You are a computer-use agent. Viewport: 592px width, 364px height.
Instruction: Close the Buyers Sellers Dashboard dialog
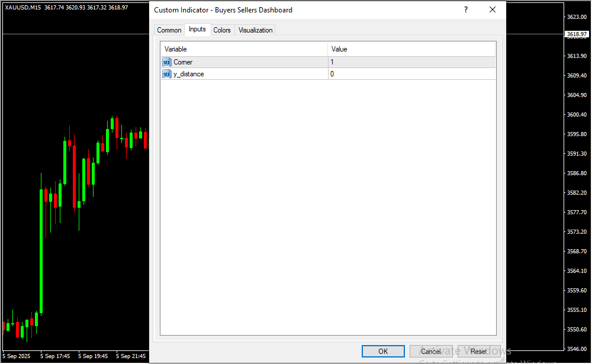pos(492,9)
